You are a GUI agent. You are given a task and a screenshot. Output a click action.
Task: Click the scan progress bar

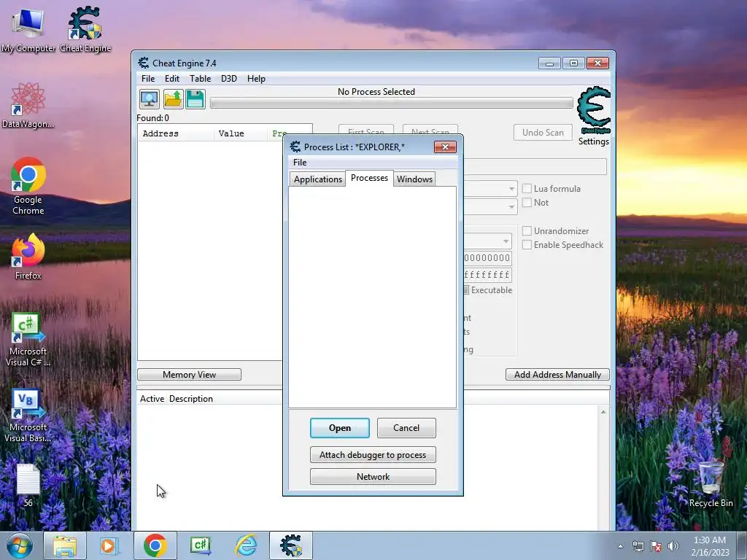(392, 104)
